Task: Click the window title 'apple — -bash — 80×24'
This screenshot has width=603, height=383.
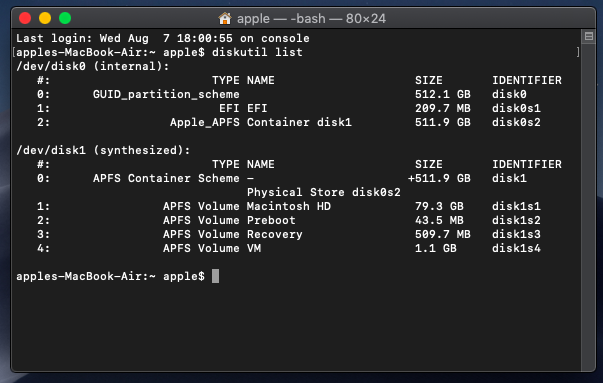Action: click(311, 18)
